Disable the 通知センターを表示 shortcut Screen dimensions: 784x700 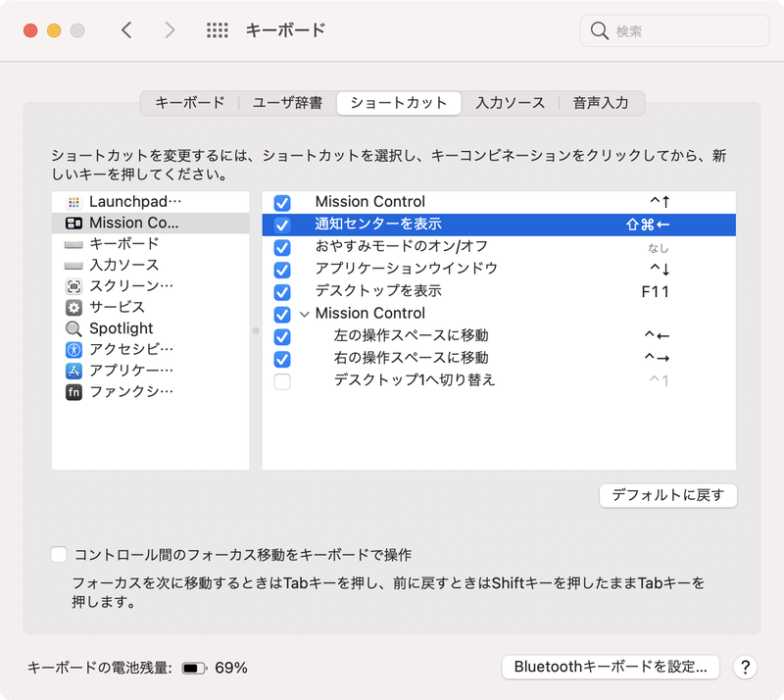[x=282, y=224]
